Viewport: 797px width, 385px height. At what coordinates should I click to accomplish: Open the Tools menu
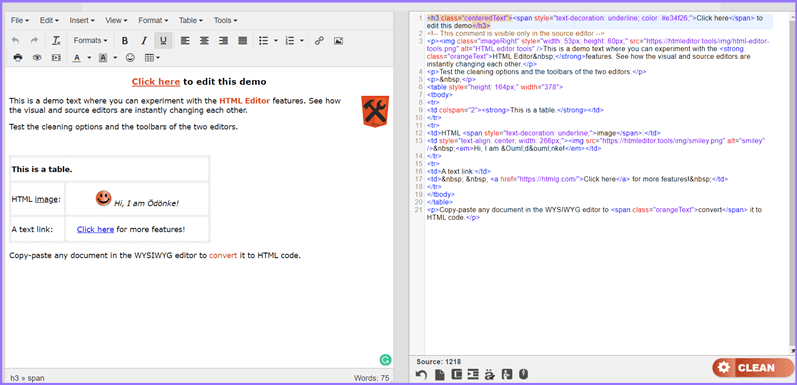pyautogui.click(x=225, y=20)
